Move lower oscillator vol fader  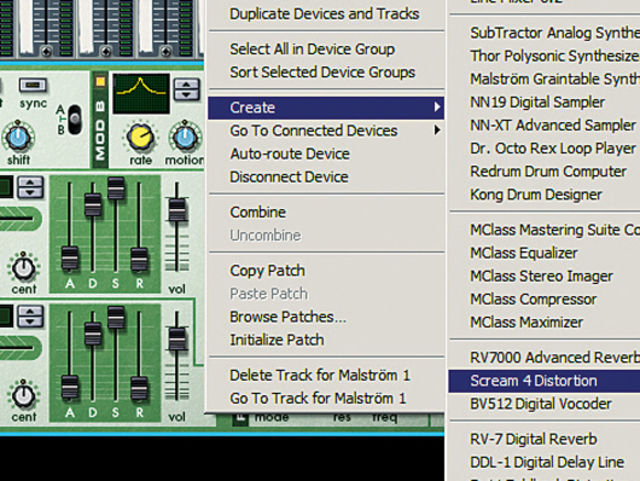177,338
